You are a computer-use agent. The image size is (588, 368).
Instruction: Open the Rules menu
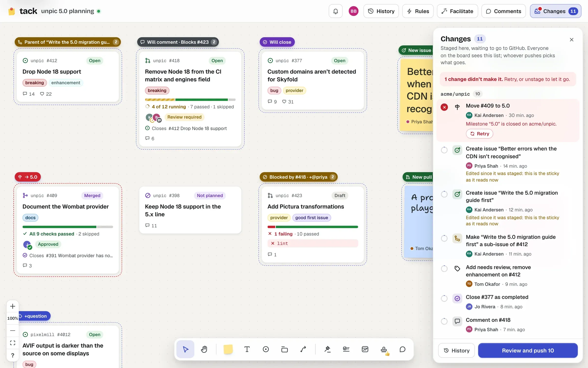[x=418, y=11]
